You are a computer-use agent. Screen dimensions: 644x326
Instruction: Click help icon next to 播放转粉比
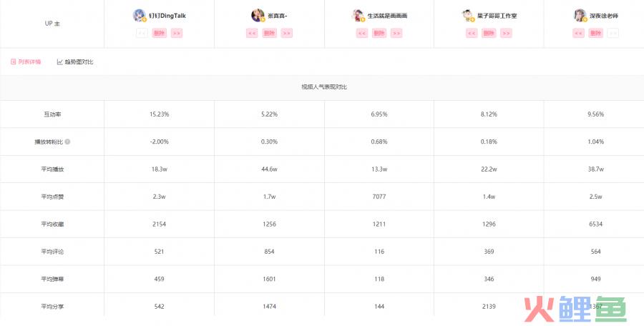pos(67,142)
